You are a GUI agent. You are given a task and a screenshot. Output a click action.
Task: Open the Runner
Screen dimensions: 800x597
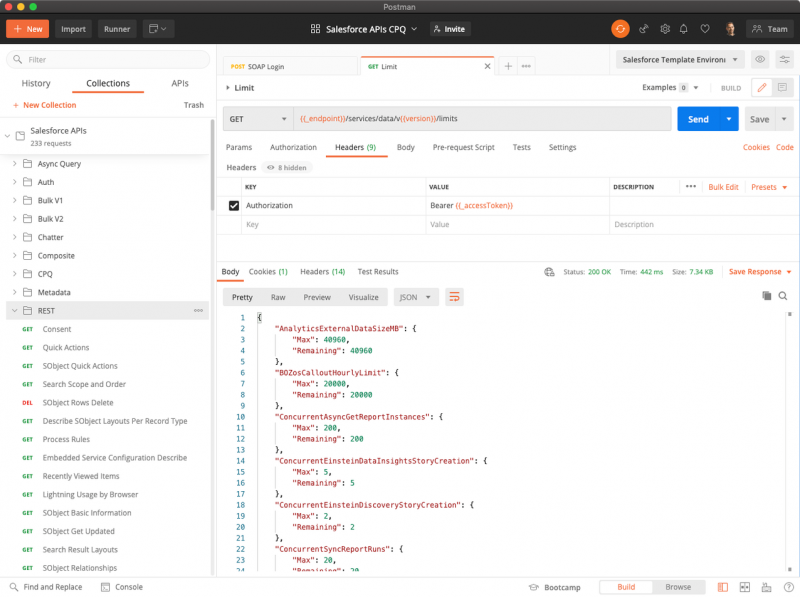tap(117, 29)
